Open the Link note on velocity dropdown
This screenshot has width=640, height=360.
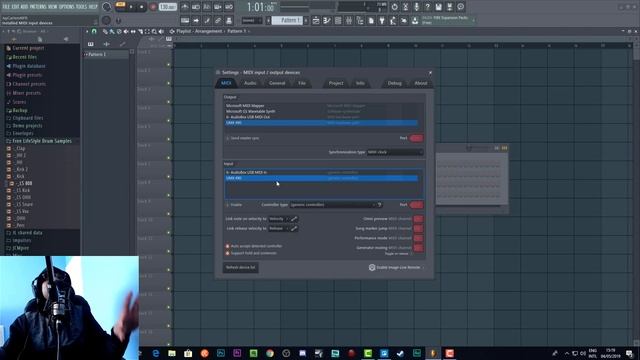tap(279, 219)
